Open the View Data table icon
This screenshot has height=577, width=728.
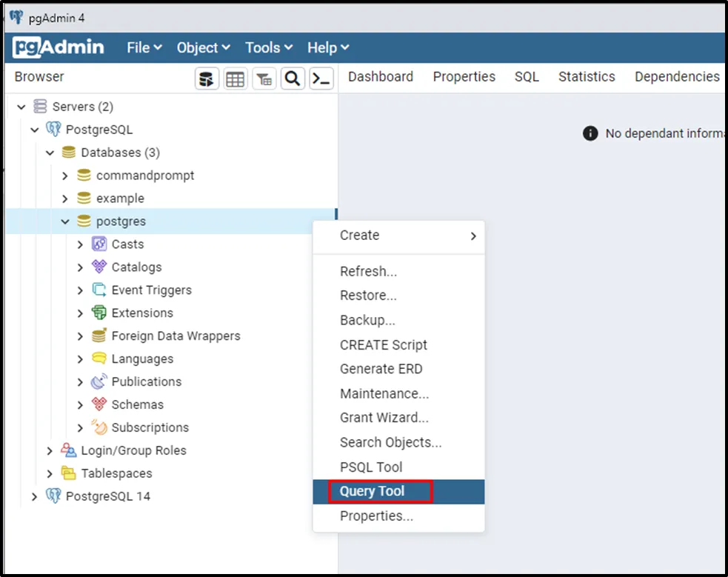tap(236, 79)
